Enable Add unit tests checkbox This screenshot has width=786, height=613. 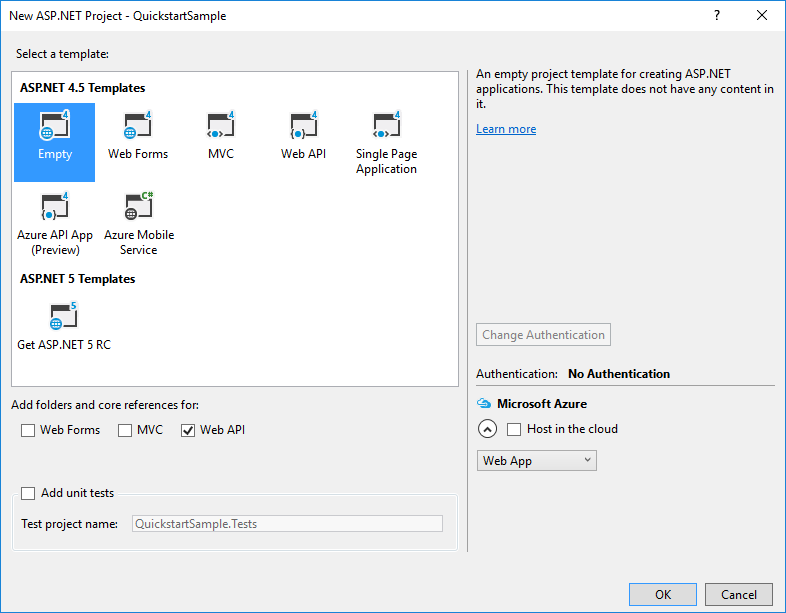[x=28, y=493]
